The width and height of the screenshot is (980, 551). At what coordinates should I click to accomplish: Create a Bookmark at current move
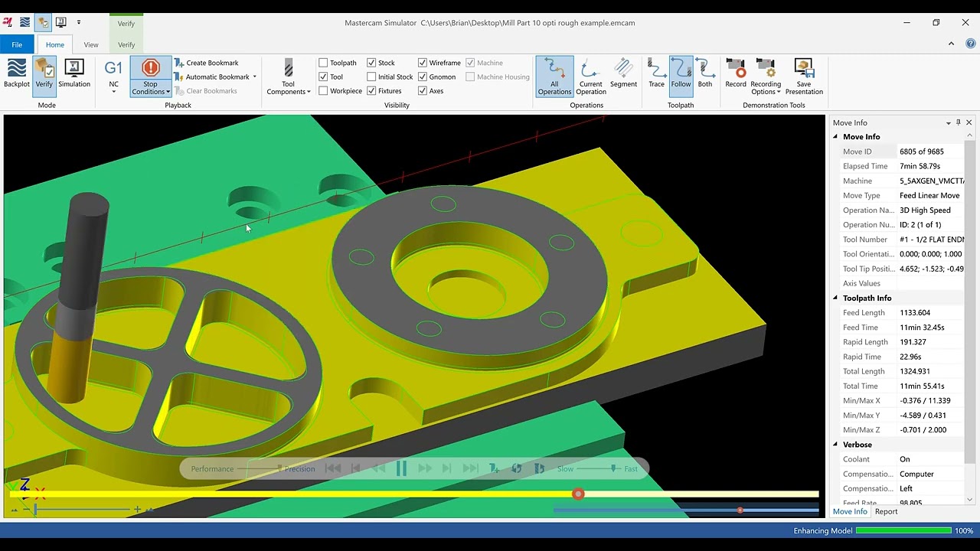point(207,63)
